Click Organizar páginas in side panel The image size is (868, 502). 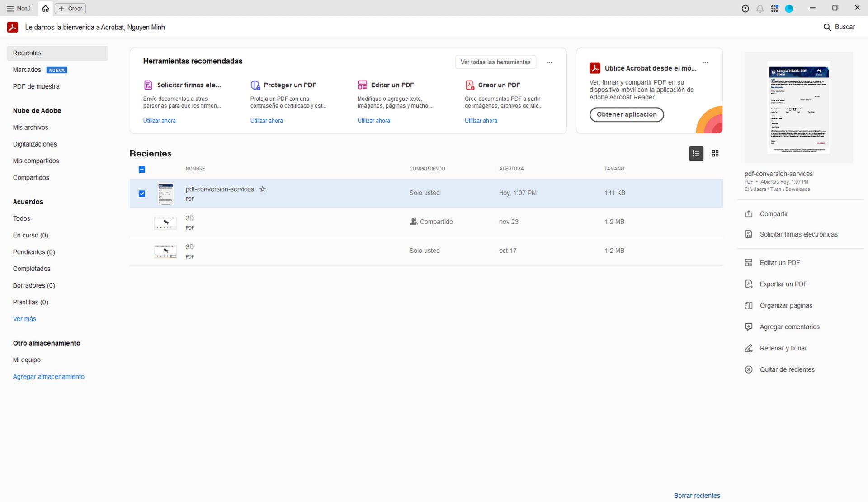pyautogui.click(x=786, y=306)
